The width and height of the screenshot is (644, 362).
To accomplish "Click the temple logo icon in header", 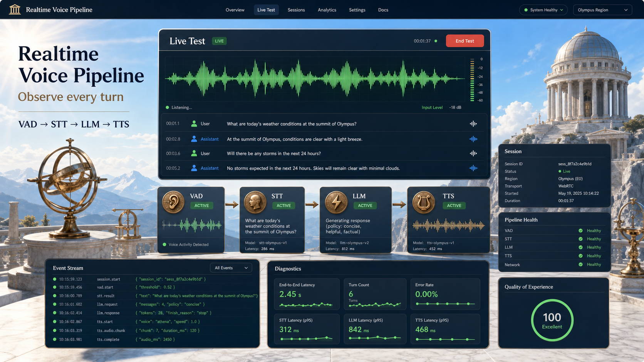I will 15,9.
